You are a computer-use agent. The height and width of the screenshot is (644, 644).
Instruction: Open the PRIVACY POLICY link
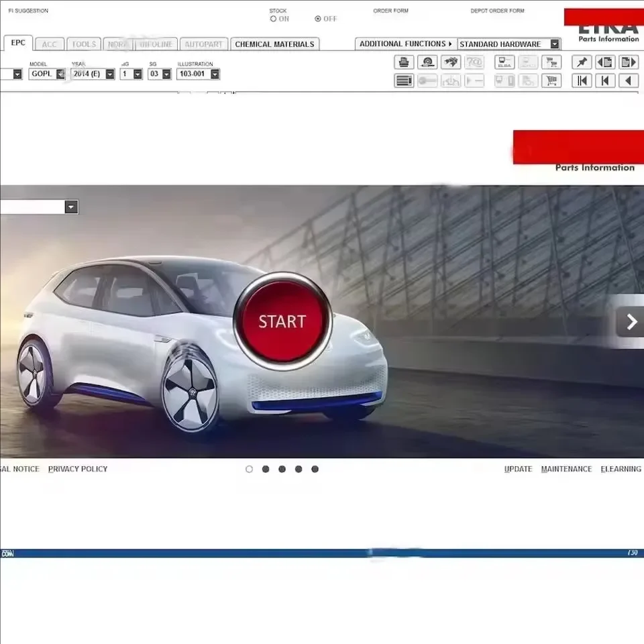click(x=77, y=469)
